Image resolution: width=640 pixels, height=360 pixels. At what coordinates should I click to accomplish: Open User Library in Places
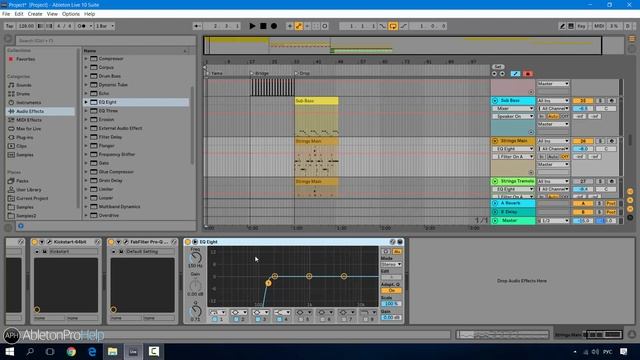click(29, 190)
